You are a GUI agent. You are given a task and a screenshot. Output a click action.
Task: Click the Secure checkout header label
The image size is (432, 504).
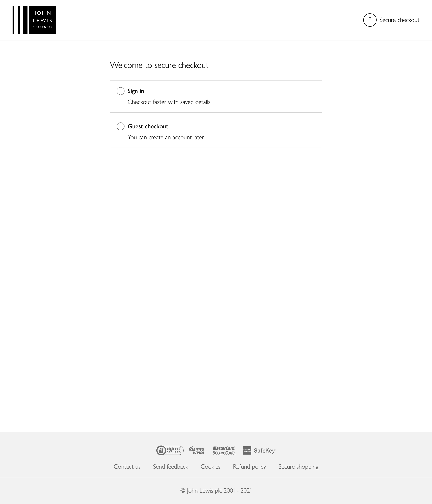pos(399,20)
